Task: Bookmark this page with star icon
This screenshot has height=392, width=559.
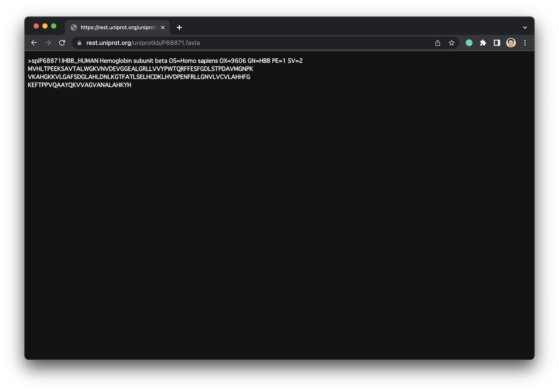Action: click(452, 43)
